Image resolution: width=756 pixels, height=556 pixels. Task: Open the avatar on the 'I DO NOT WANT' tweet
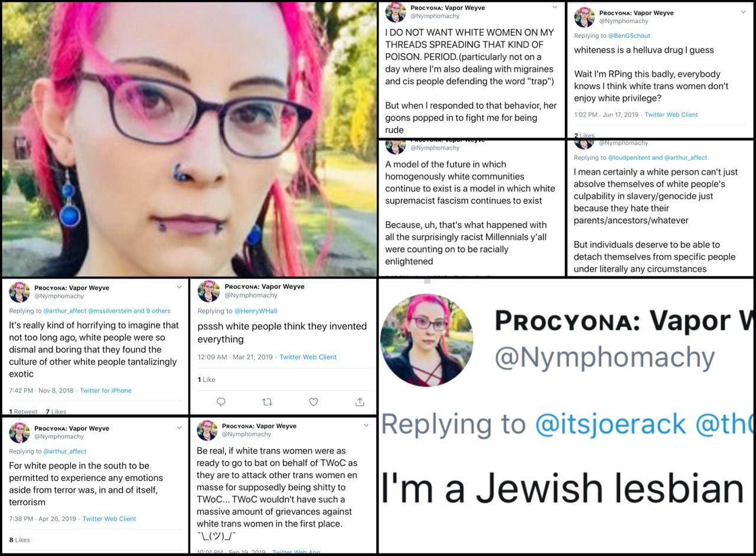(395, 12)
